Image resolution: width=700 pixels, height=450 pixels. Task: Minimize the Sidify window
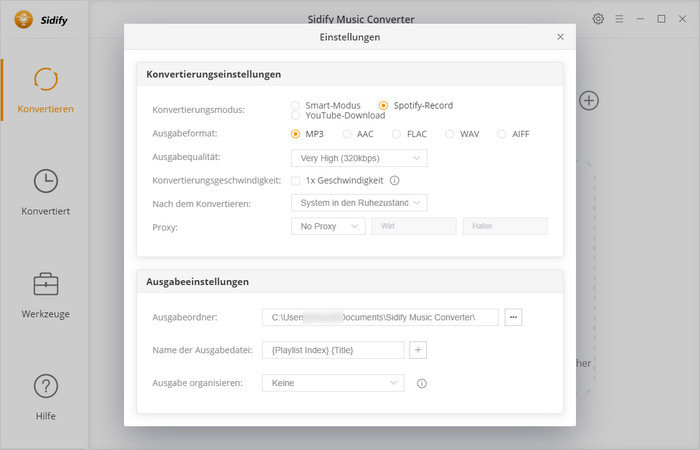[x=640, y=19]
